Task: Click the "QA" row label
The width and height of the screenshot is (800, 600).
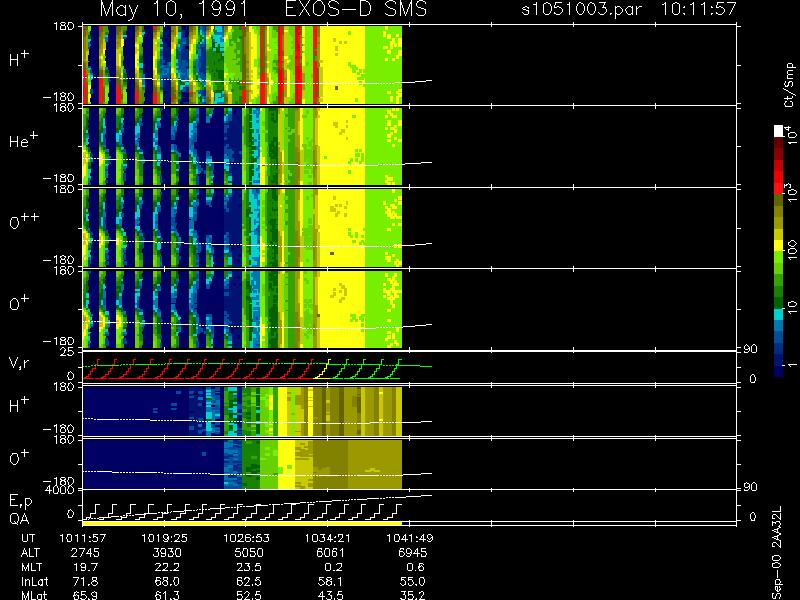Action: pos(19,518)
